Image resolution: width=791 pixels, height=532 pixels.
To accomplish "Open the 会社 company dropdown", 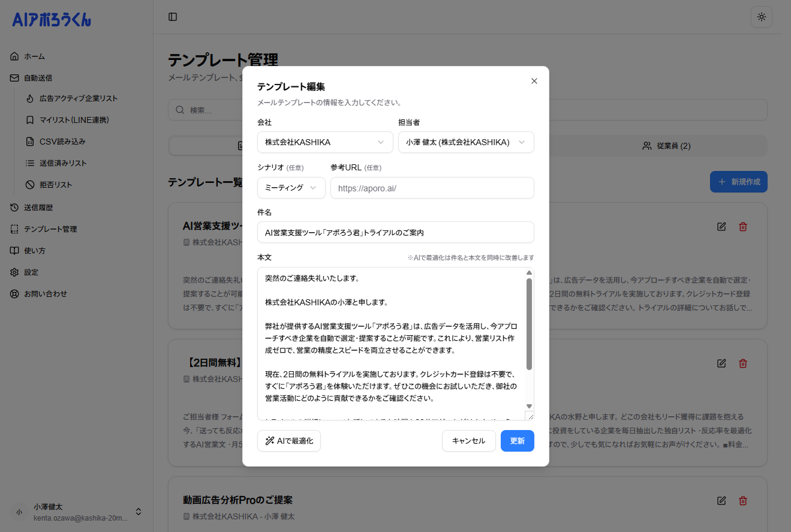I will click(x=324, y=142).
